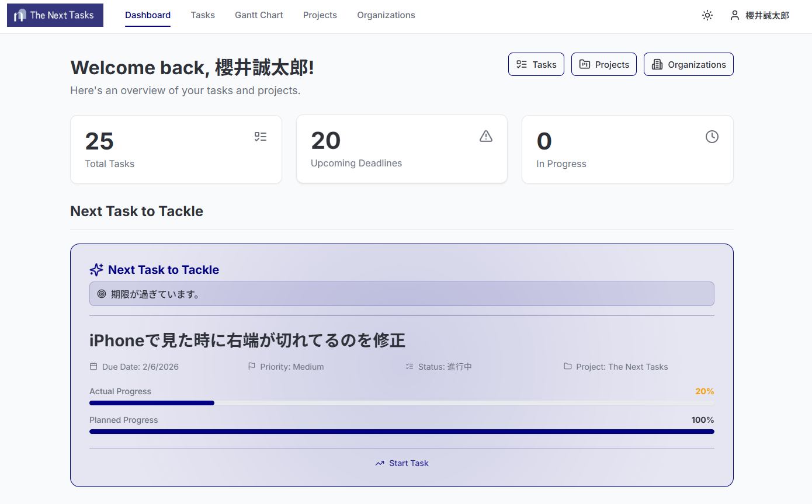Click the Start Task link

(409, 463)
